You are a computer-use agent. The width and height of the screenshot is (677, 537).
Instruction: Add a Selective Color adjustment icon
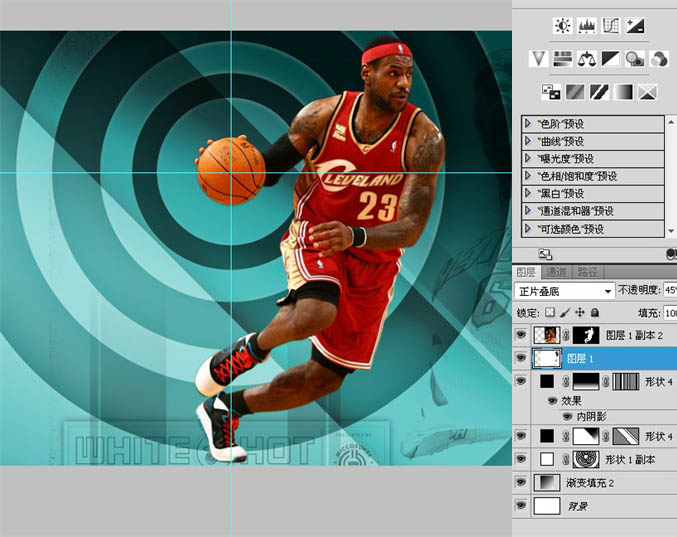(648, 92)
